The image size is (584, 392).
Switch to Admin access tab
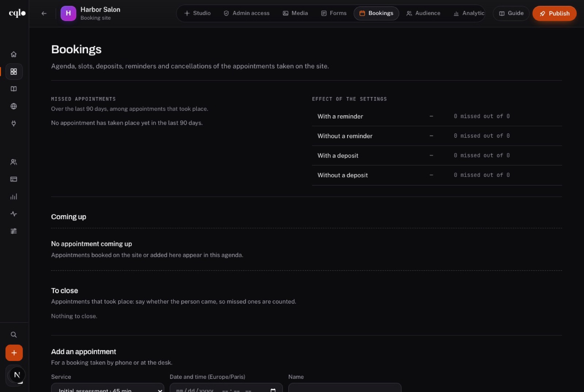247,13
